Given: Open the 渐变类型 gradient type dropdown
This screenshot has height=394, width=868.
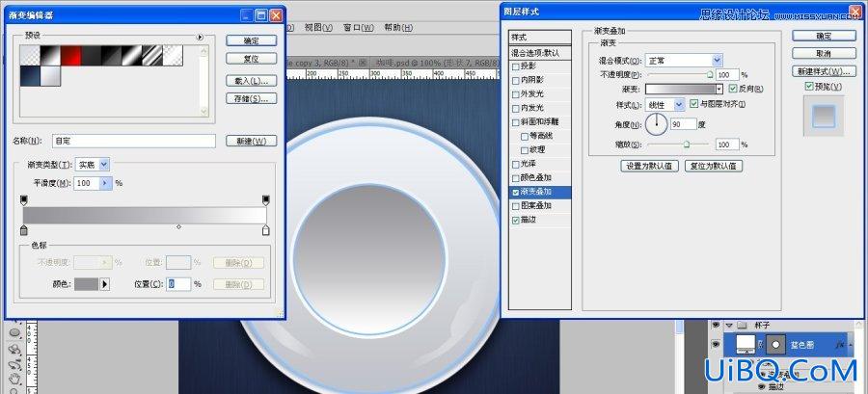Looking at the screenshot, I should (104, 164).
